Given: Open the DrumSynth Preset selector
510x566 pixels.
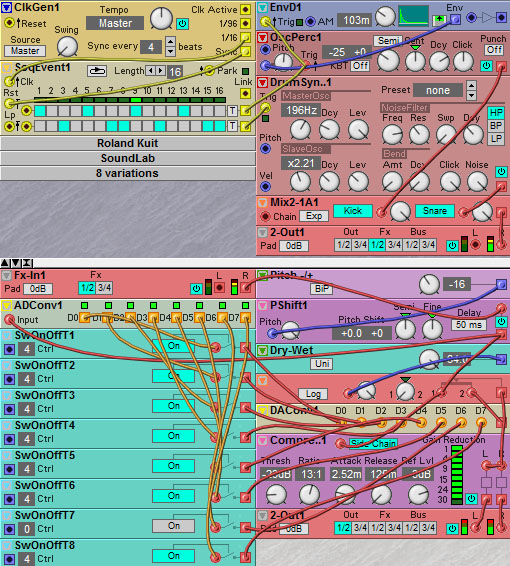Looking at the screenshot, I should pyautogui.click(x=438, y=90).
